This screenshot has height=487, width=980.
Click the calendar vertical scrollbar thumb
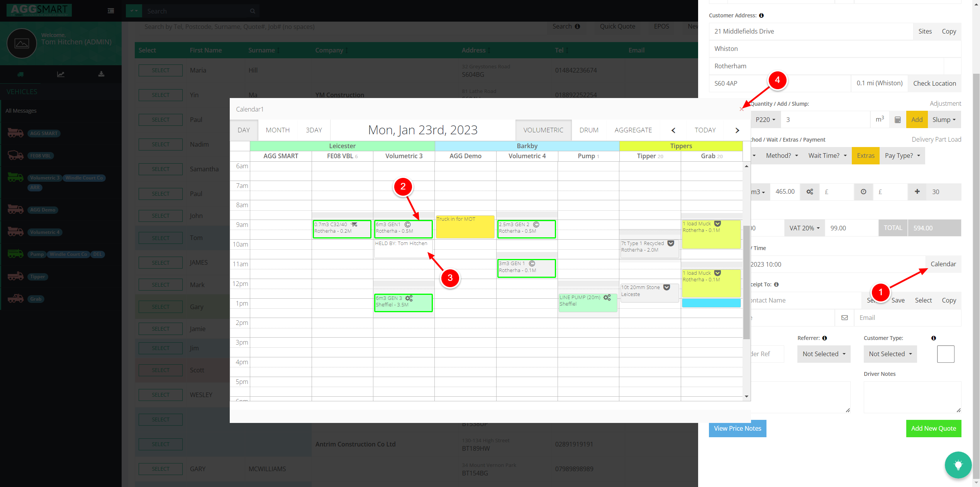tap(746, 282)
